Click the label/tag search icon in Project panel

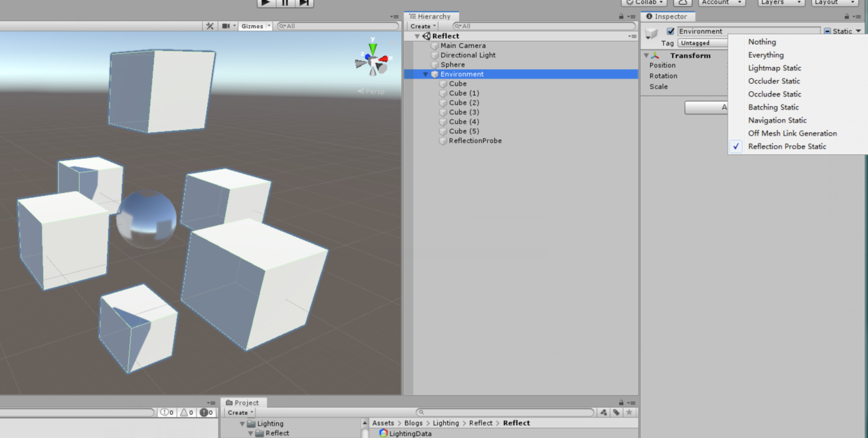coord(615,412)
